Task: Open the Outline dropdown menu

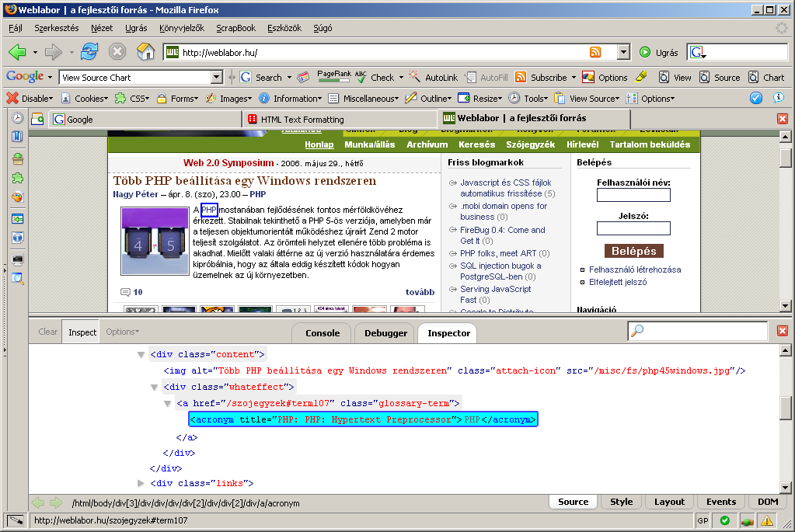Action: click(428, 99)
